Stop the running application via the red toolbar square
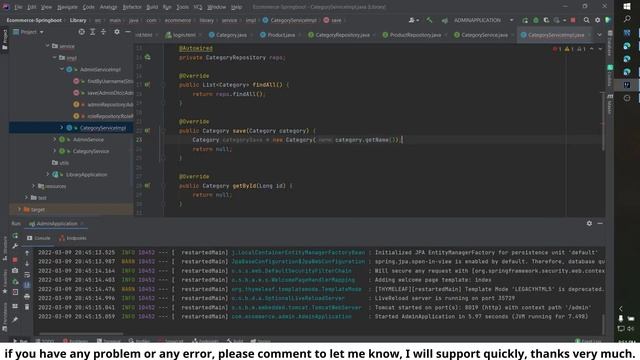 [x=573, y=20]
